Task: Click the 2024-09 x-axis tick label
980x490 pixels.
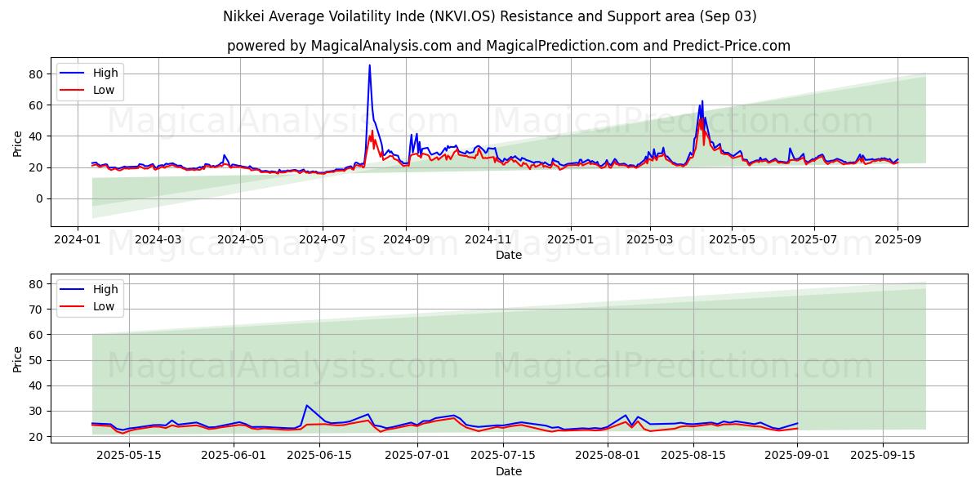Action: pyautogui.click(x=406, y=241)
